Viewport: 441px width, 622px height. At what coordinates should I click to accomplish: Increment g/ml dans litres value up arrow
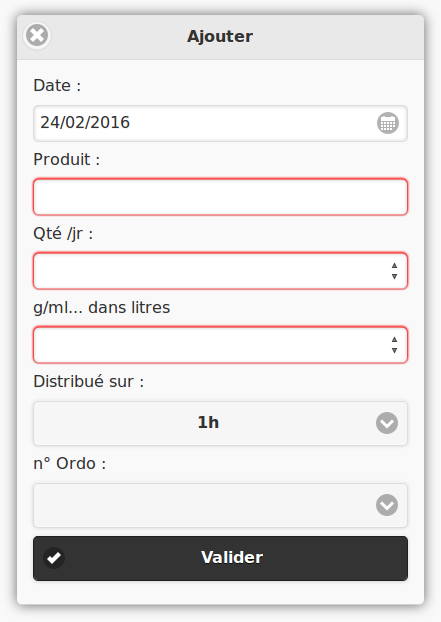[x=394, y=339]
